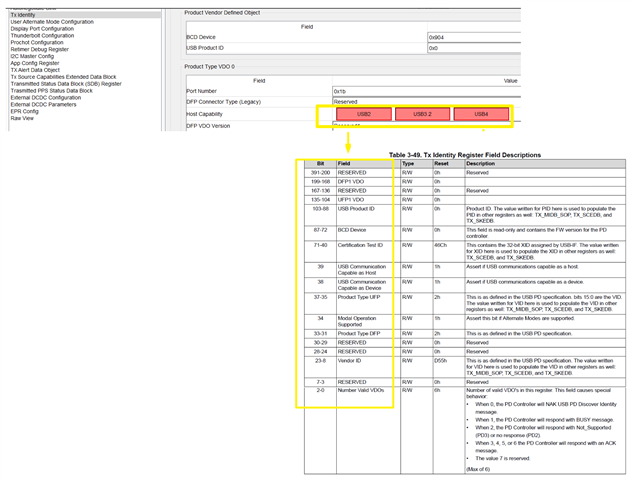Screen dimensions: 633x480
Task: Click 'Modal Operation Supported' table field
Action: (357, 321)
